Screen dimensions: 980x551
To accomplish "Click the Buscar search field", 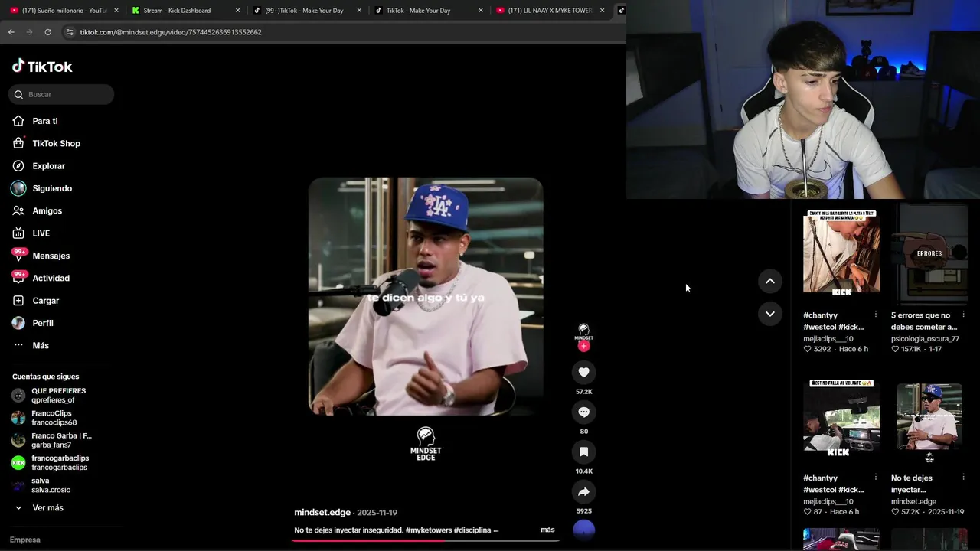I will tap(61, 94).
